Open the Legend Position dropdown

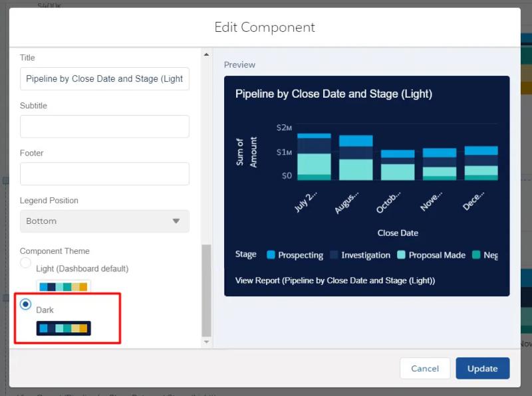click(104, 221)
